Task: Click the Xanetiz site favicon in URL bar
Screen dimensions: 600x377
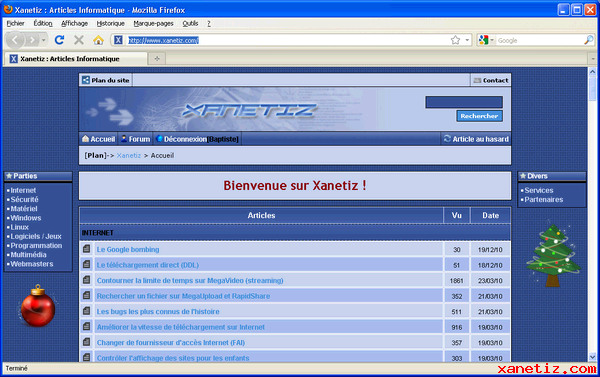Action: [118, 40]
